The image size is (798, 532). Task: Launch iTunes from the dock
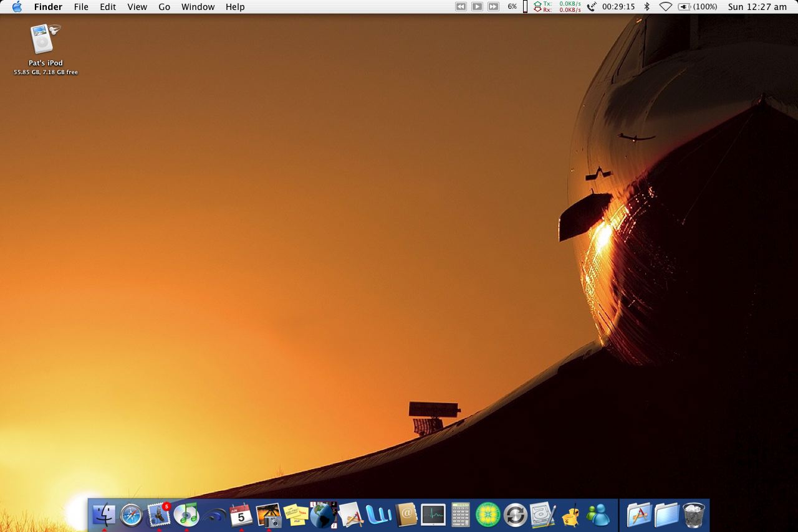pos(186,515)
